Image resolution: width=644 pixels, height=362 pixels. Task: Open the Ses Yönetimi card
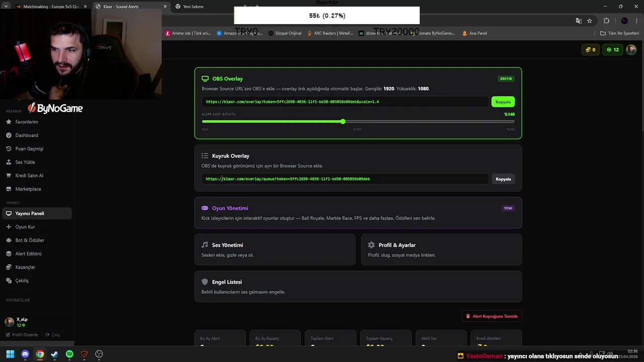[x=275, y=249]
